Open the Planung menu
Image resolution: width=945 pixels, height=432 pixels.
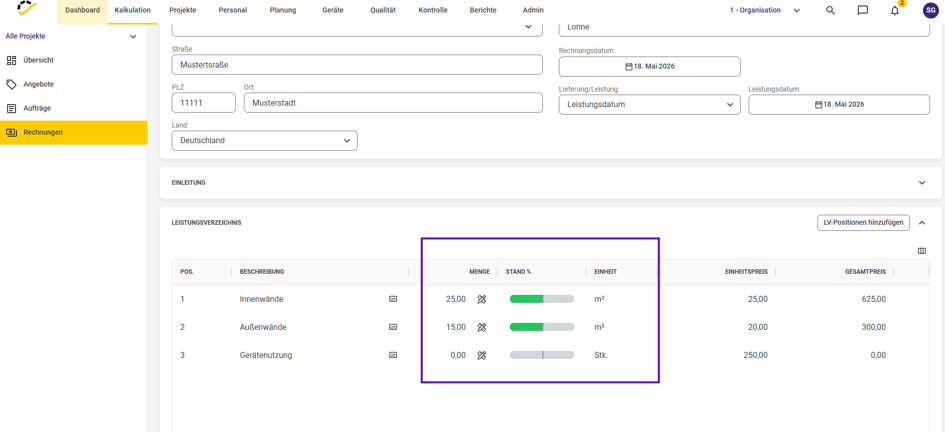point(283,10)
